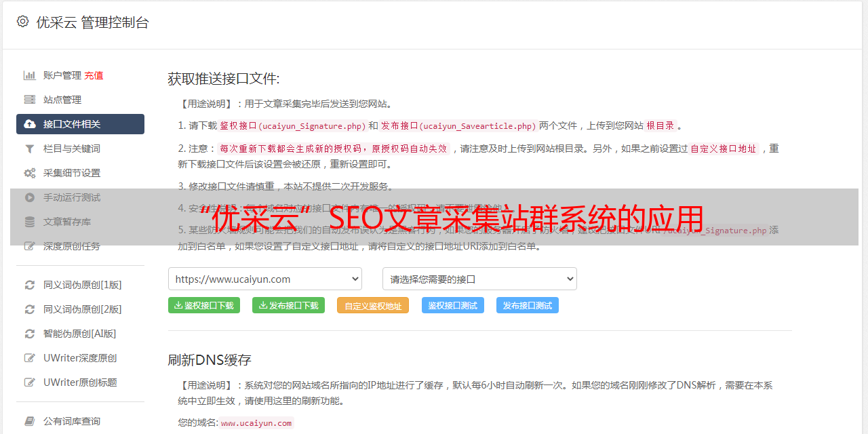Image resolution: width=868 pixels, height=434 pixels.
Task: Click the refresh icon next to 同义词伪原创[2版]
Action: tap(30, 309)
